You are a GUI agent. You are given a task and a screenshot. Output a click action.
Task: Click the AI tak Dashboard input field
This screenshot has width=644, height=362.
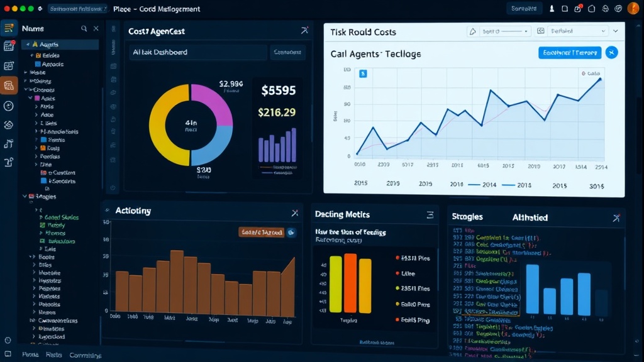[x=198, y=52]
